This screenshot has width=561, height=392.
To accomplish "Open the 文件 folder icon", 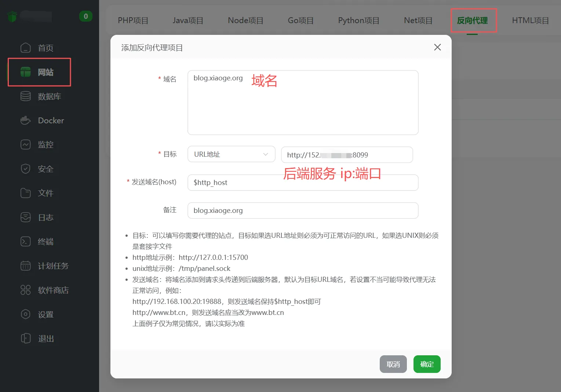I will 26,193.
